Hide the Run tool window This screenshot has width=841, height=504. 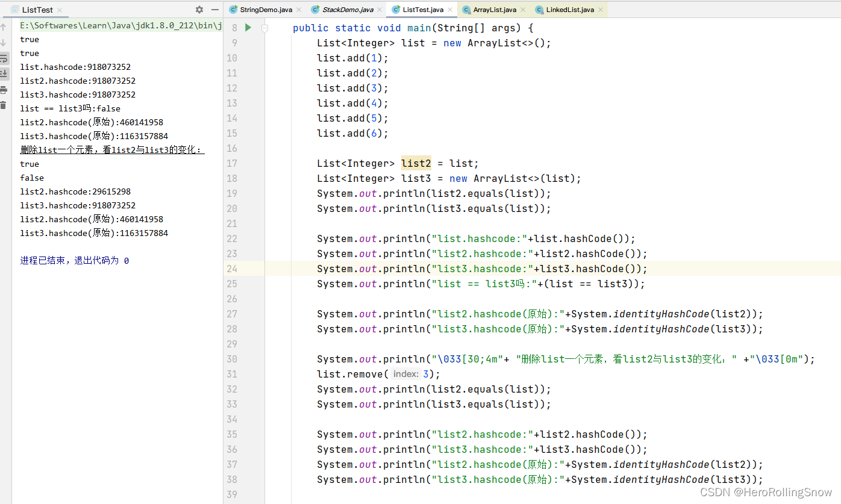pos(215,10)
